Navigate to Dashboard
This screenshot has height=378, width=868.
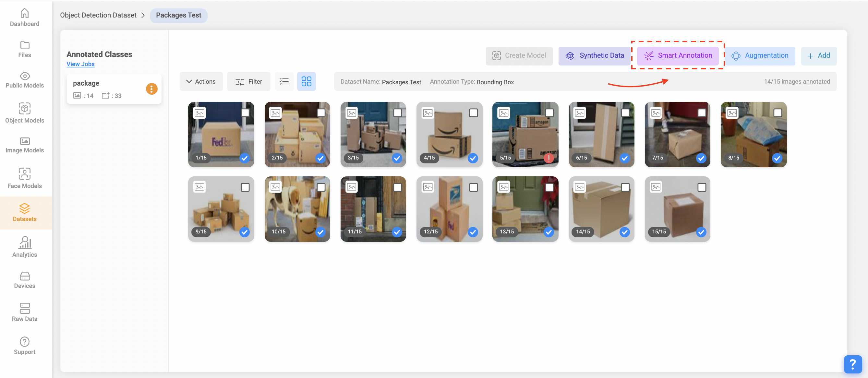pyautogui.click(x=25, y=17)
